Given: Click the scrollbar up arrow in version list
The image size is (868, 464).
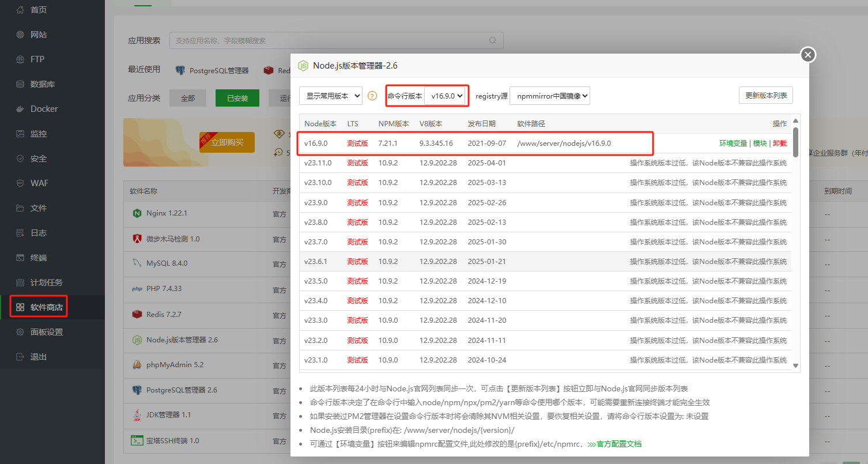Looking at the screenshot, I should coord(796,120).
